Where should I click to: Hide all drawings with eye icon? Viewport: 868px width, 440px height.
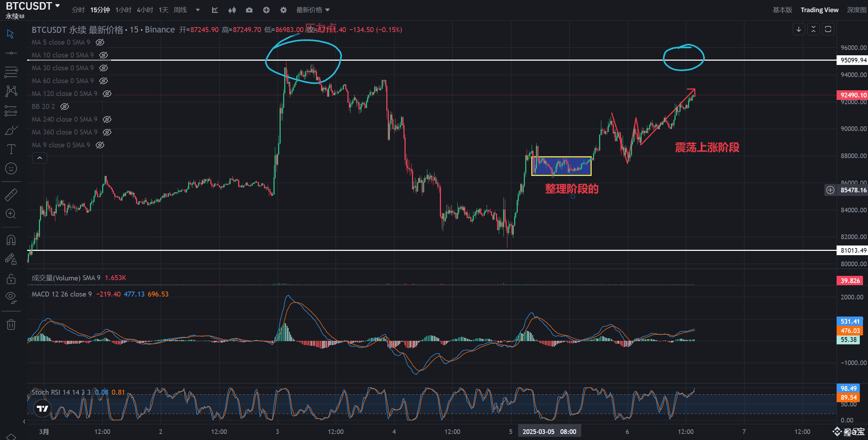(11, 298)
